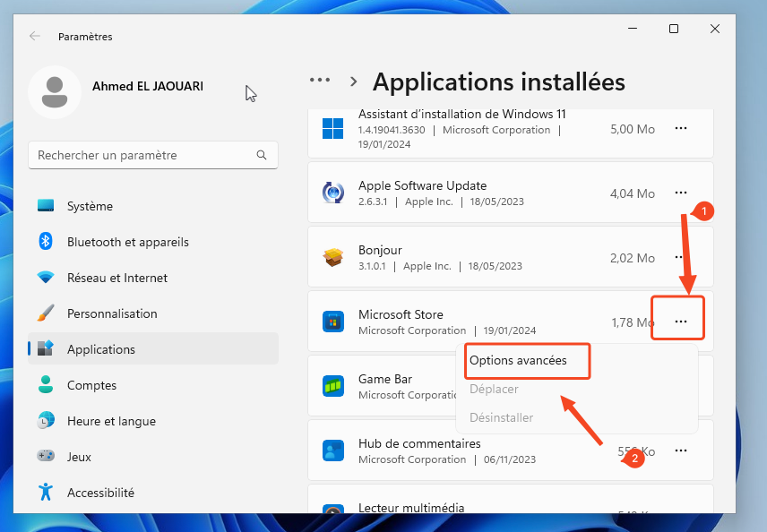Open the Jeux settings category

pos(79,457)
